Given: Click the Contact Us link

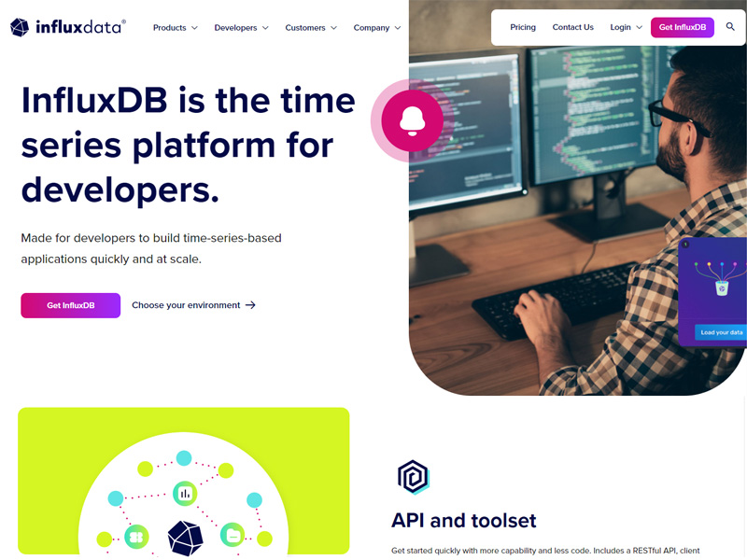Looking at the screenshot, I should 572,28.
